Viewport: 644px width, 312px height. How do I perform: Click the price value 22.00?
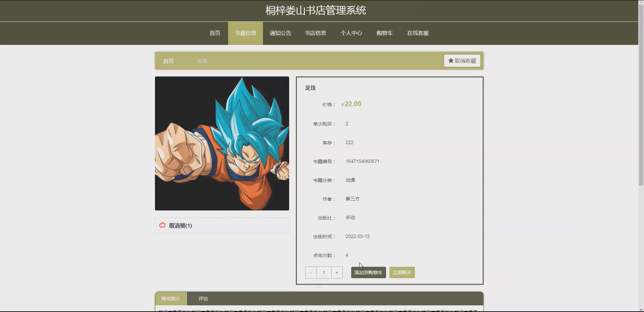(353, 104)
